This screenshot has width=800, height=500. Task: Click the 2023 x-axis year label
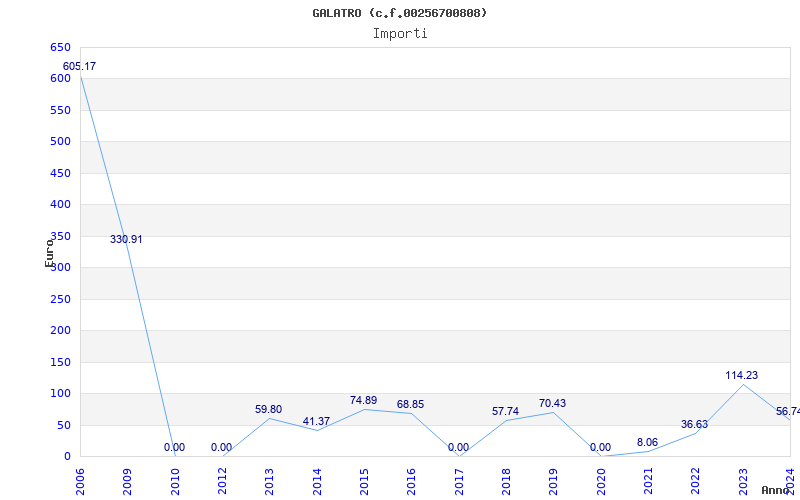743,482
